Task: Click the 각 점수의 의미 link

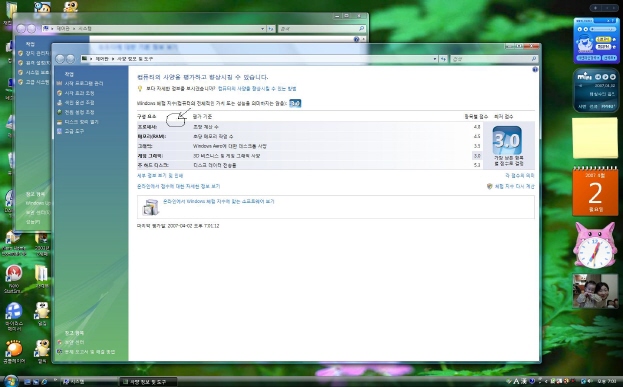Action: pos(520,176)
